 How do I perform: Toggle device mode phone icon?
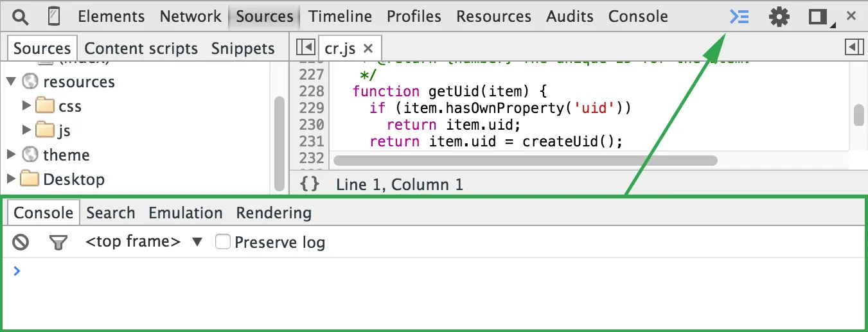tap(54, 17)
